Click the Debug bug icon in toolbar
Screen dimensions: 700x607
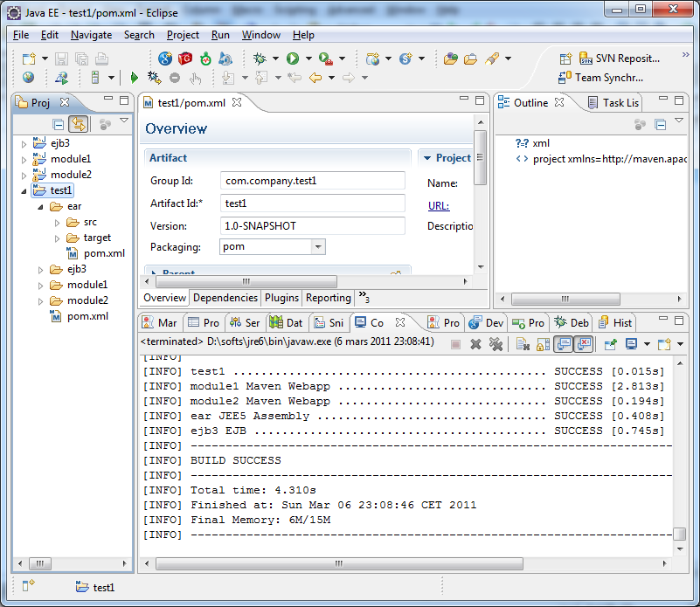[x=259, y=59]
